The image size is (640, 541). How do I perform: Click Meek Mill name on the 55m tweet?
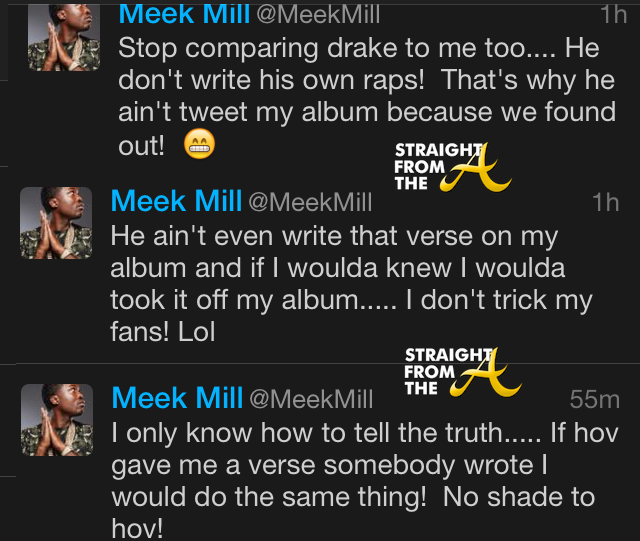[x=177, y=398]
